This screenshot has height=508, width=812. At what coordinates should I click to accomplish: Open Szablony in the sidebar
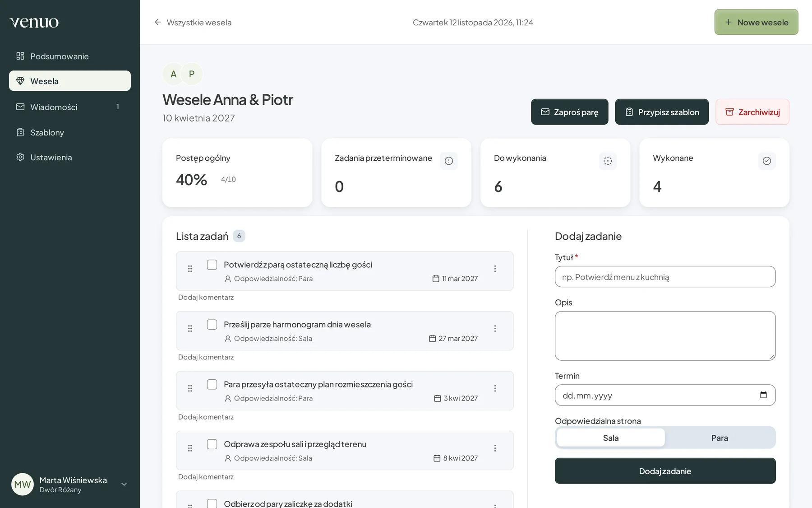[70, 132]
